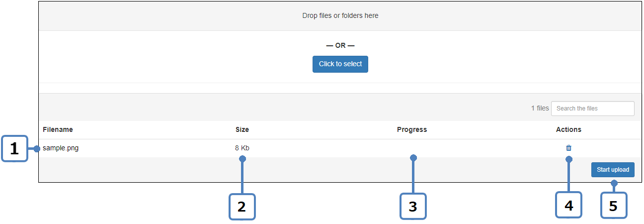Select the sample.png file name
This screenshot has width=644, height=224.
click(61, 148)
